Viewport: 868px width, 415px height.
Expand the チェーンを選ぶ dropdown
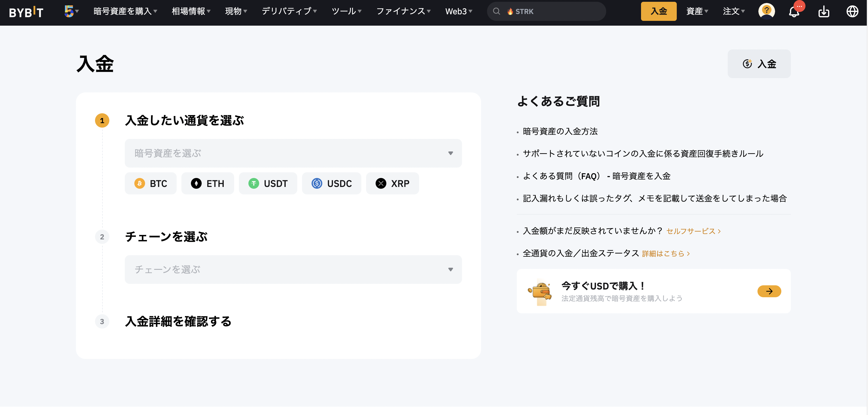(x=293, y=269)
